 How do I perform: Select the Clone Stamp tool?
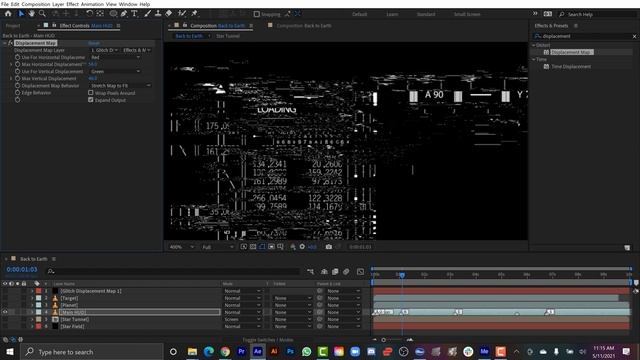(158, 13)
